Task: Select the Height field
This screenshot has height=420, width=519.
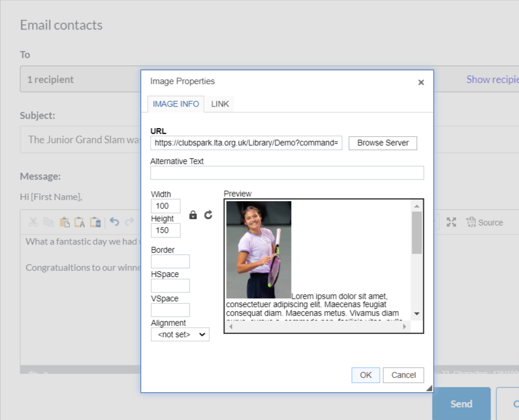Action: pyautogui.click(x=165, y=230)
